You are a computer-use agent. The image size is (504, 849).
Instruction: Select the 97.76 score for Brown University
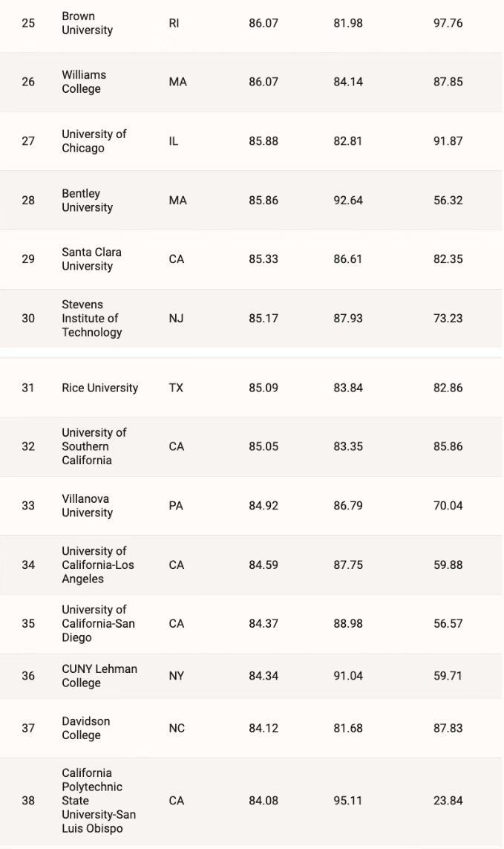[448, 23]
